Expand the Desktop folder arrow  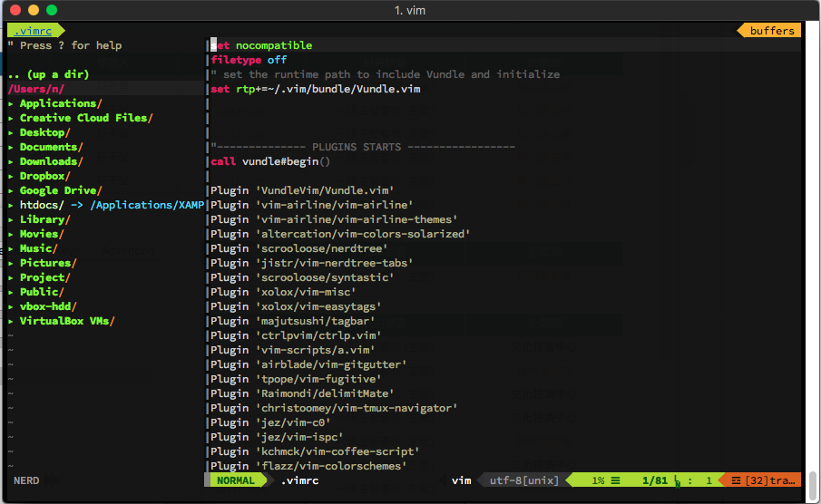[11, 133]
